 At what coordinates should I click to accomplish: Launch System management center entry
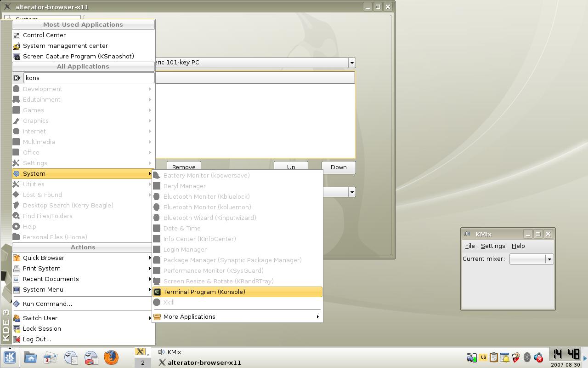tap(83, 46)
